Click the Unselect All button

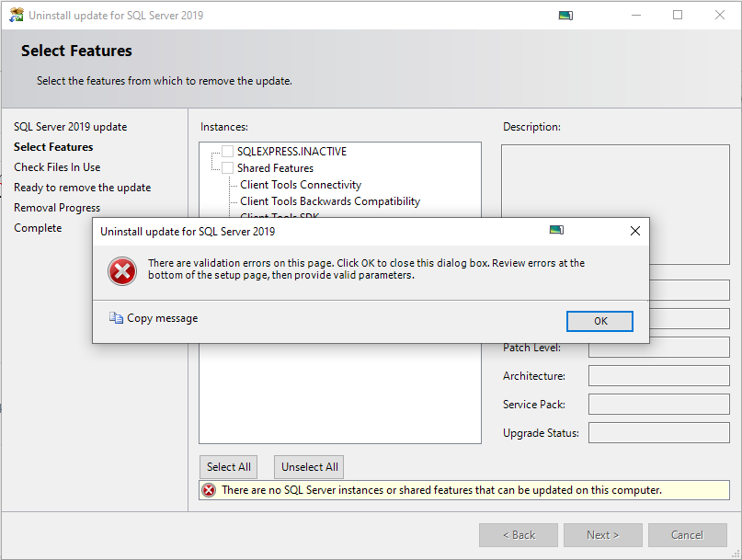(310, 467)
